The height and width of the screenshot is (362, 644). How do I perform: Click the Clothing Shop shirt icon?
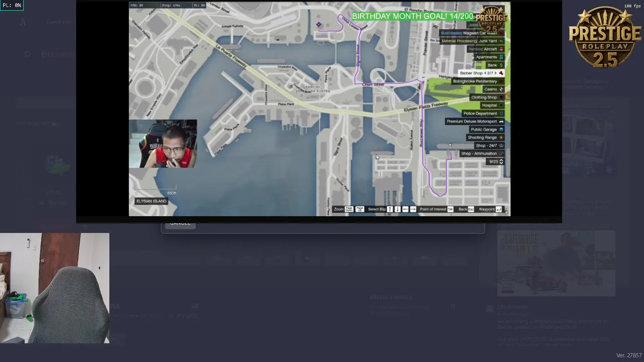click(501, 97)
